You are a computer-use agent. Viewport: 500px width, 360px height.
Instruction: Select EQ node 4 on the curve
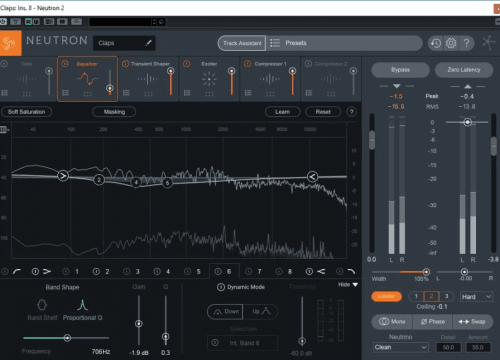[x=136, y=182]
